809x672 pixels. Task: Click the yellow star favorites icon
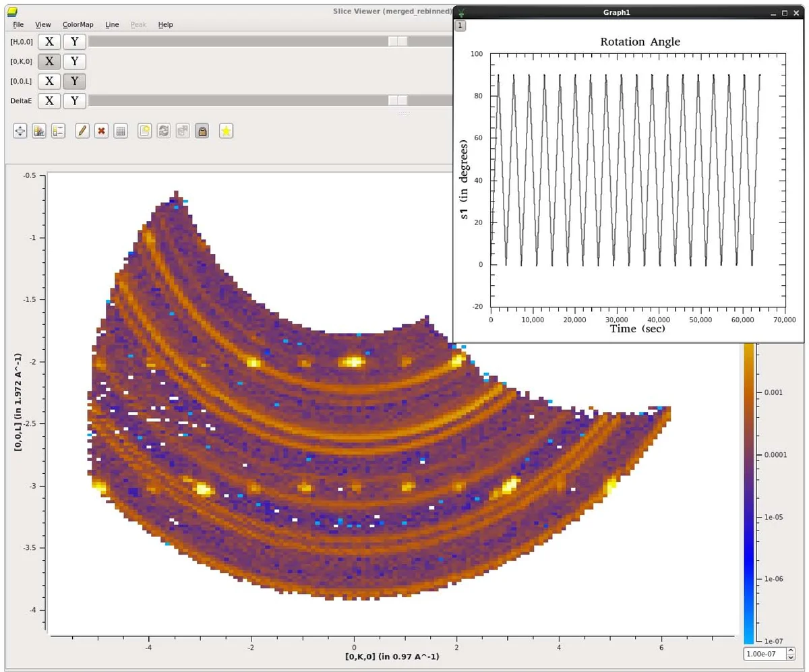tap(225, 131)
